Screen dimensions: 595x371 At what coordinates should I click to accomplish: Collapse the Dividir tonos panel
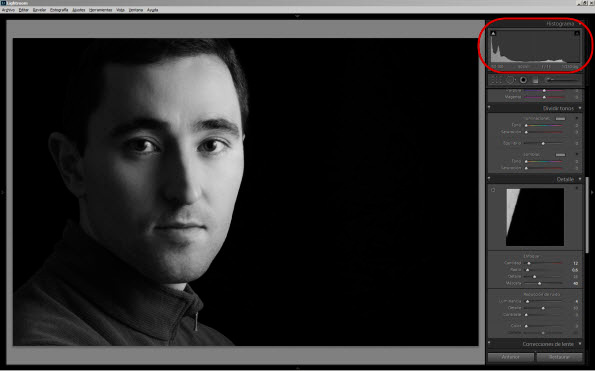[x=580, y=108]
